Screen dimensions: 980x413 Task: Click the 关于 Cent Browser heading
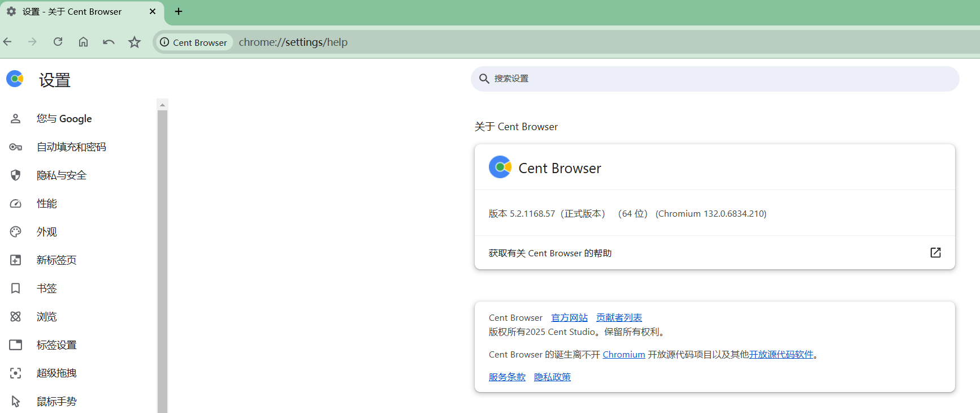tap(516, 127)
